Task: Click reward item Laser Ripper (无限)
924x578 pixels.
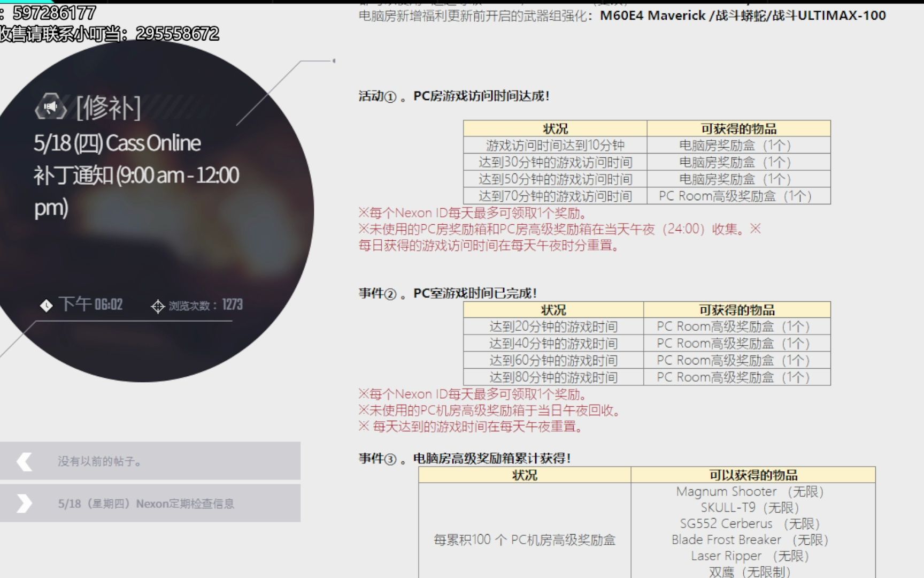Action: (750, 556)
